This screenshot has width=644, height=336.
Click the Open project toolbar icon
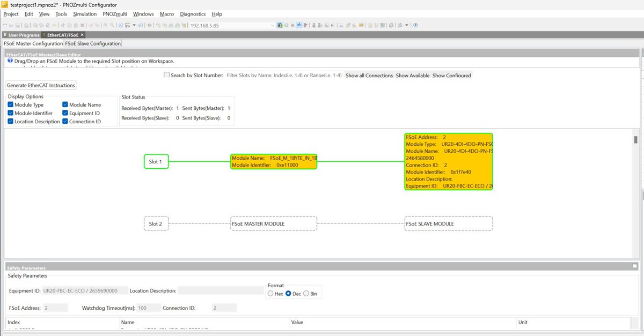click(11, 25)
